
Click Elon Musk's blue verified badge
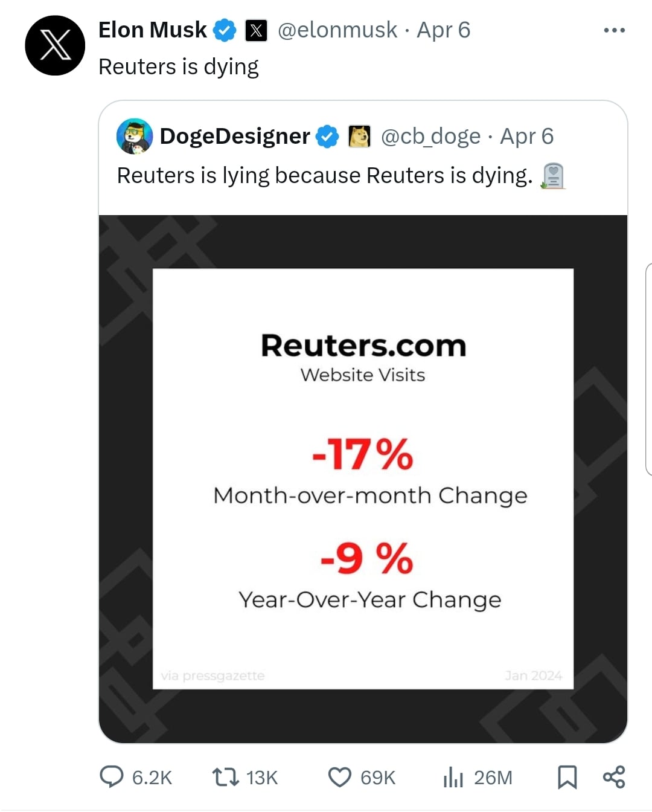pos(225,30)
